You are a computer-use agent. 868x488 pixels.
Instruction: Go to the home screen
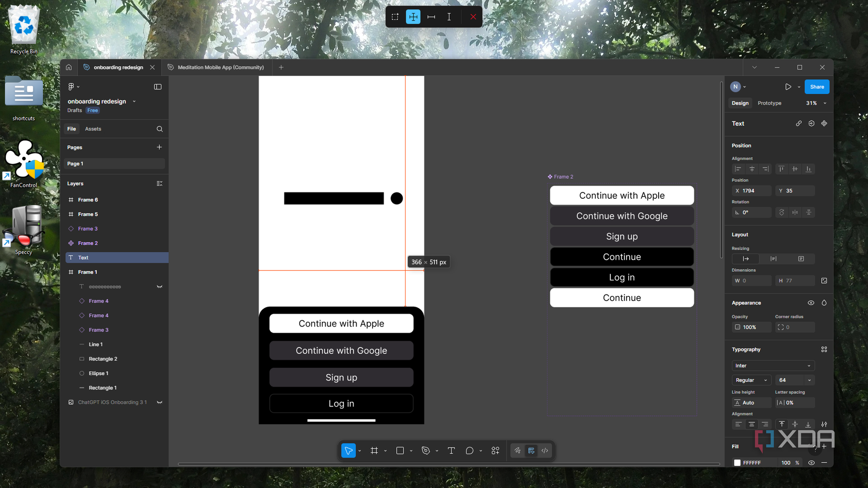pyautogui.click(x=69, y=67)
